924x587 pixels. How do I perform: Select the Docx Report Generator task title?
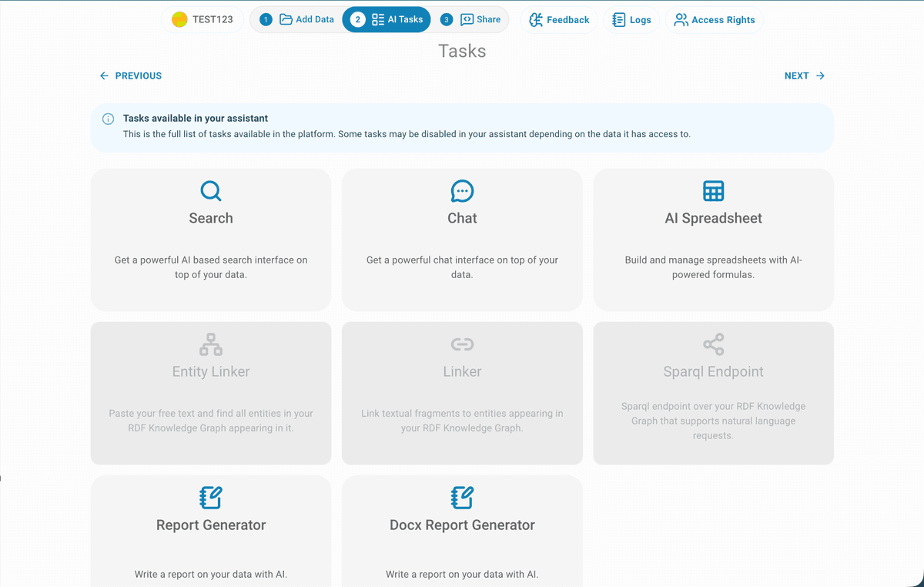(462, 525)
